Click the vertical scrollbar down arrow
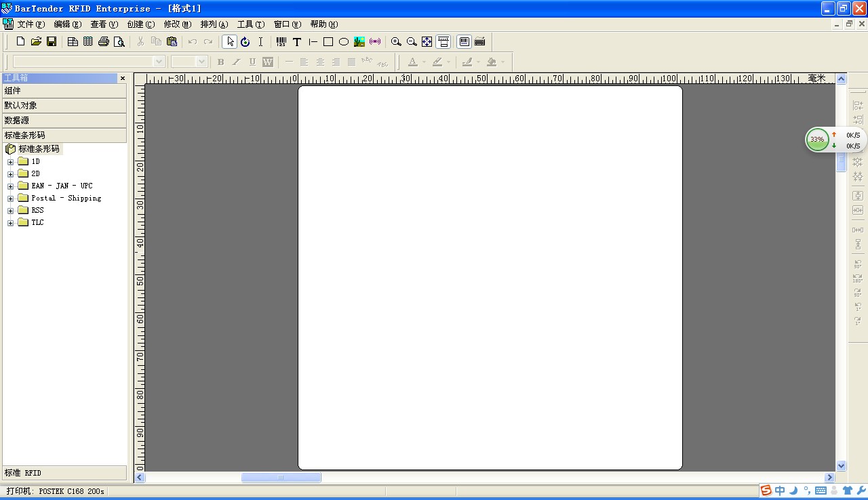 (x=842, y=466)
